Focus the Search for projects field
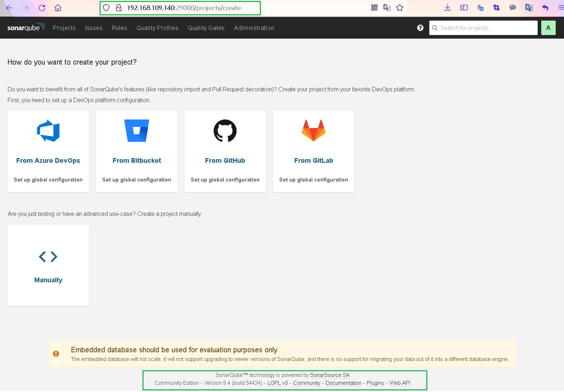564x392 pixels. 483,28
